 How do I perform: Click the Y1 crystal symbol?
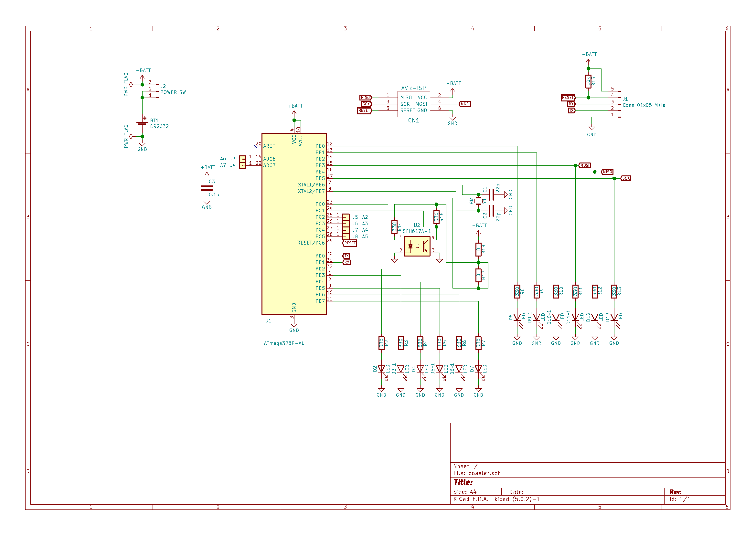(478, 201)
